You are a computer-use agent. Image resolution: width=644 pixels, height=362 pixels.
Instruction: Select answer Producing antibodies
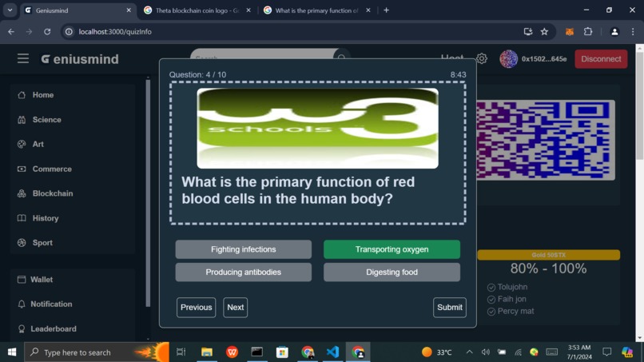tap(244, 272)
